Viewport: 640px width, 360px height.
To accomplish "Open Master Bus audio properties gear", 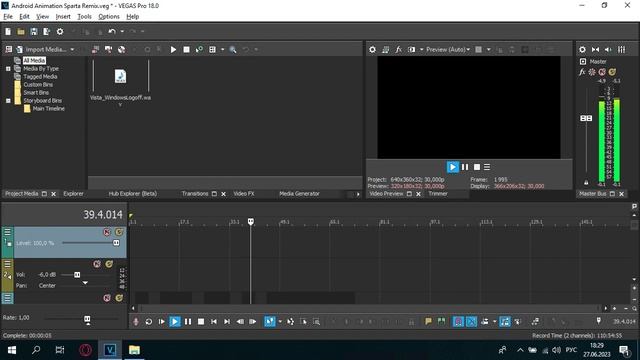I will tap(582, 49).
